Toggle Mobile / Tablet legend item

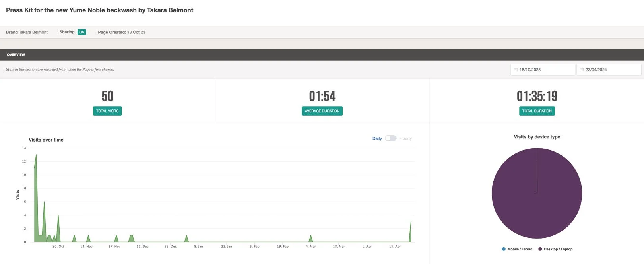tap(517, 249)
